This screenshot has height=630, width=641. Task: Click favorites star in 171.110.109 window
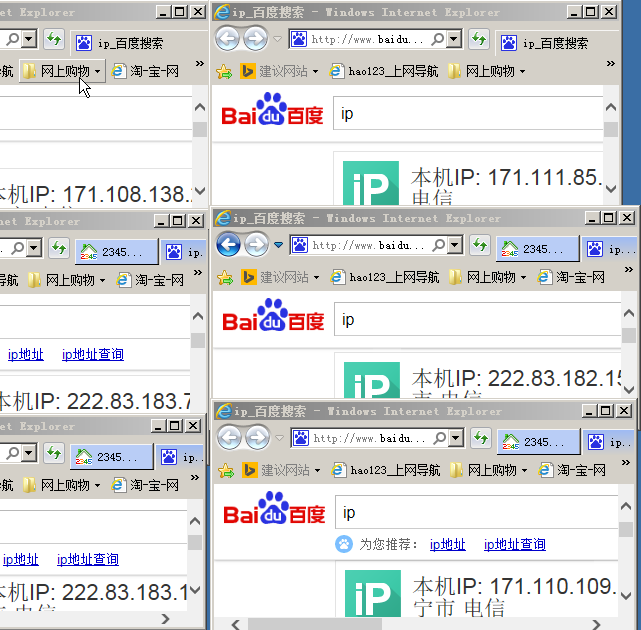226,471
